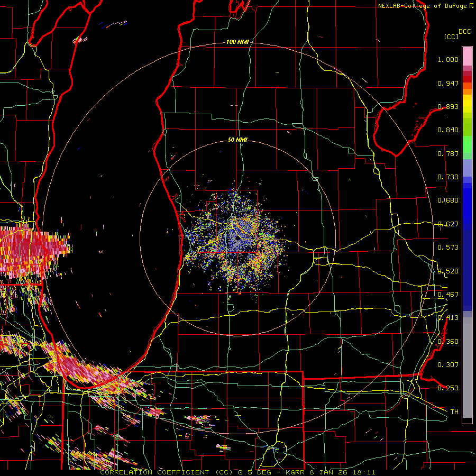Click the [CC] legend unit label

pos(451,36)
